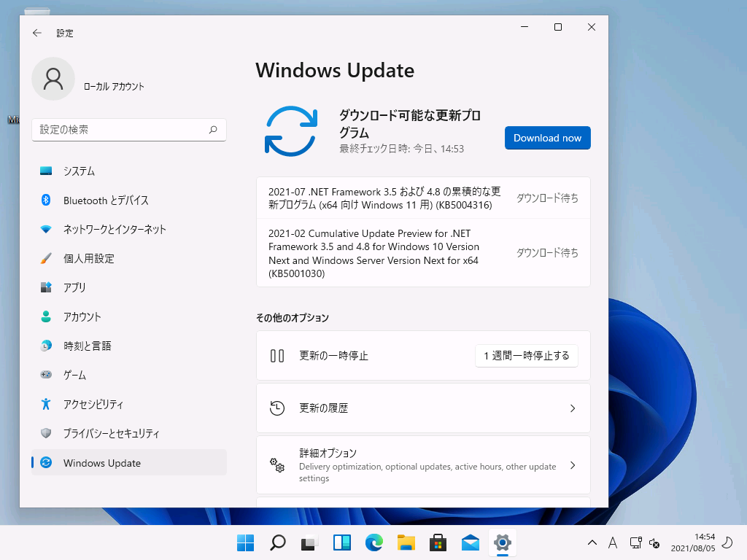Click the Download now button
The width and height of the screenshot is (747, 560).
click(x=547, y=138)
